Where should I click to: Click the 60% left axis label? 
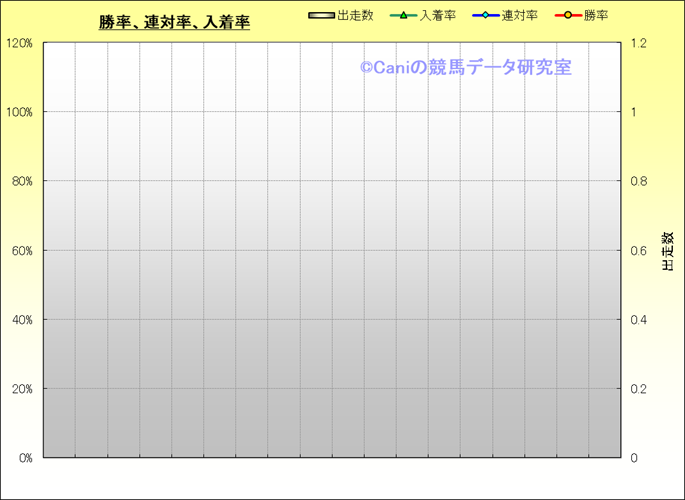(x=21, y=251)
